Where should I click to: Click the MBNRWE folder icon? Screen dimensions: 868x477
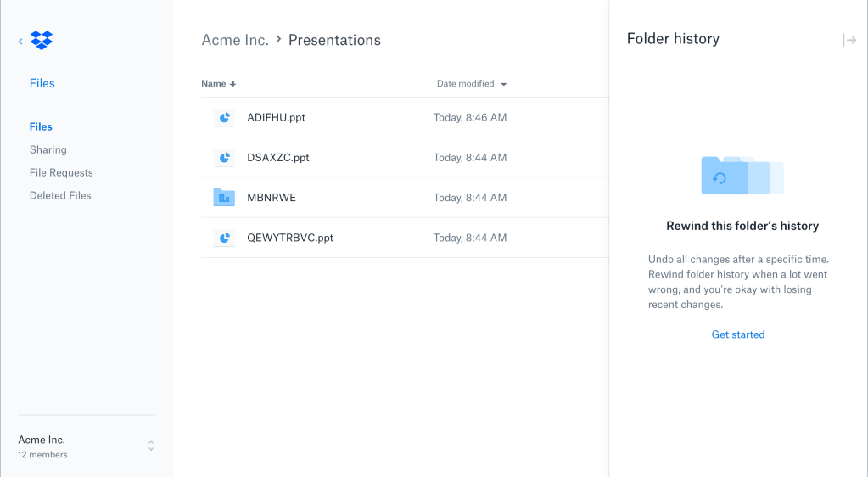click(224, 198)
